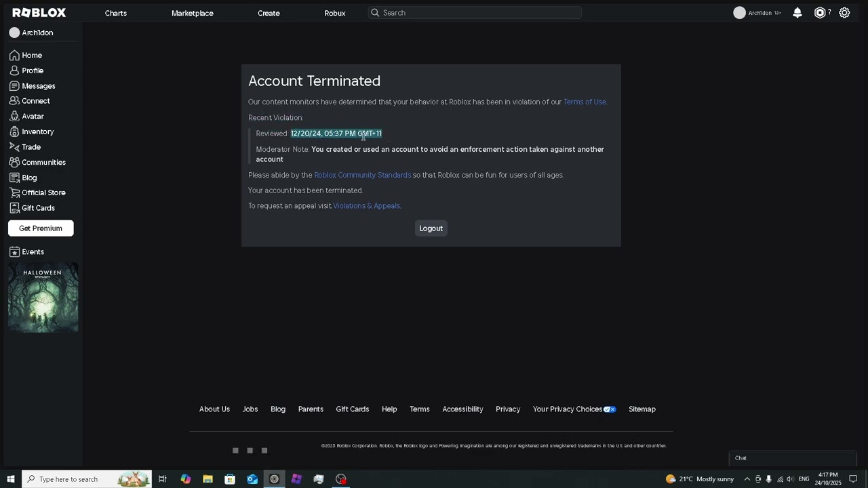Click the Roblox logo
This screenshot has height=488, width=868.
[39, 13]
